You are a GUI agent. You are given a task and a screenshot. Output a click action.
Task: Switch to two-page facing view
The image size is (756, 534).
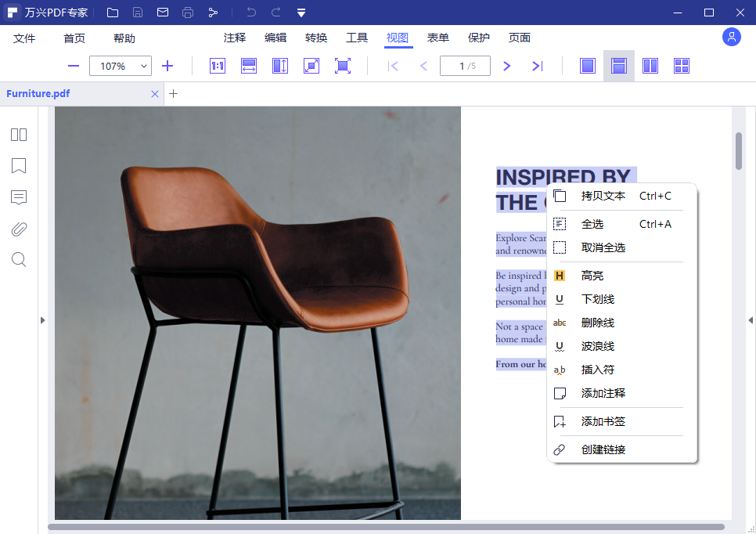coord(650,66)
